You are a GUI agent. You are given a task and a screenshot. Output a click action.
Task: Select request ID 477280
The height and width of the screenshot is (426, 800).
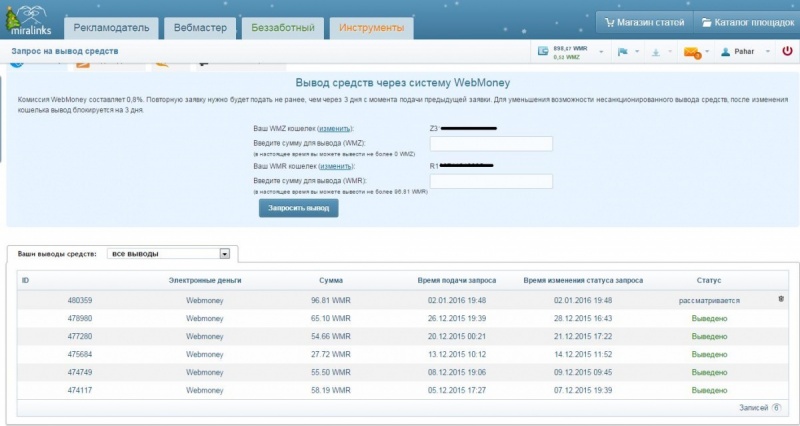pos(80,336)
